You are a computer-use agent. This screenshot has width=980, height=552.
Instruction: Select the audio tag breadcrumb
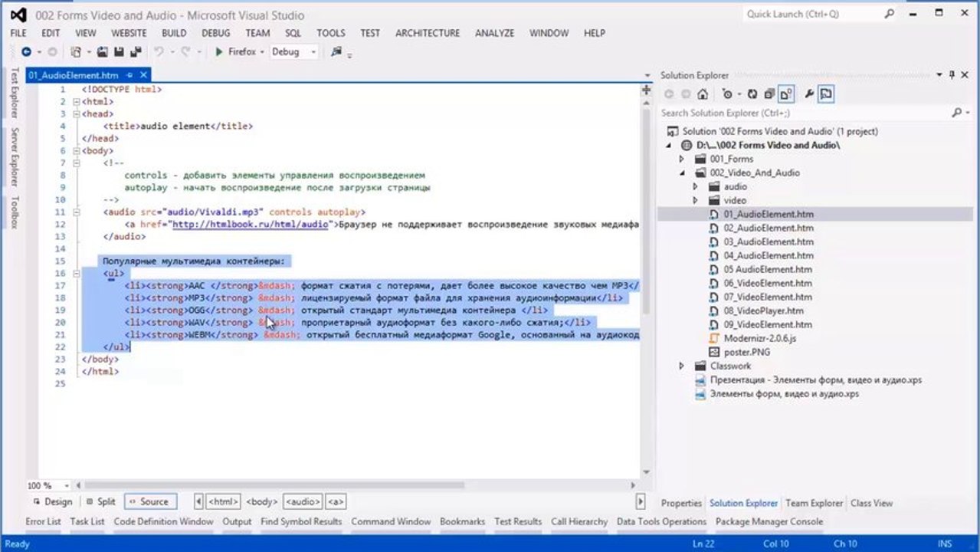click(303, 502)
